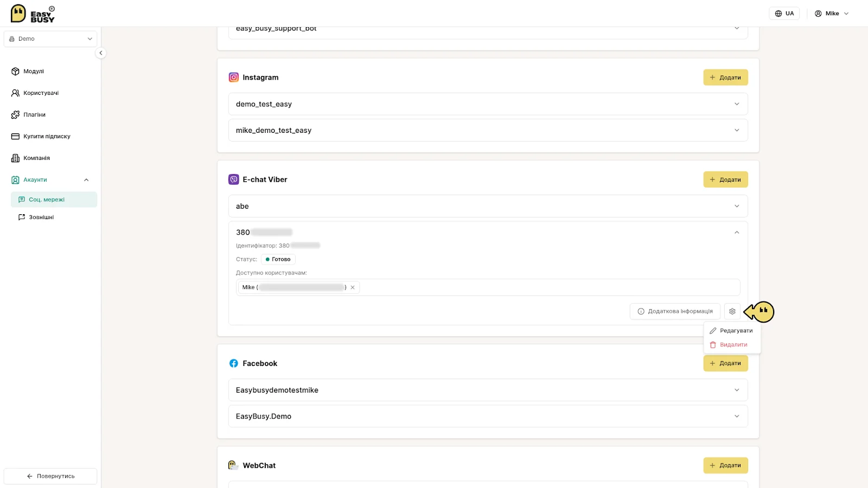Switch language using the UA selector
The height and width of the screenshot is (488, 868).
784,14
